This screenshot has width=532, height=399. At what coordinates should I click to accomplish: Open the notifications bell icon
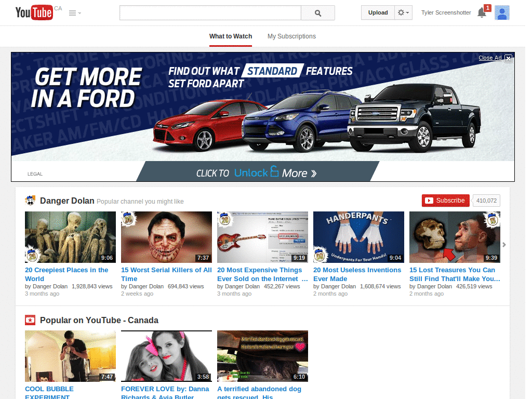pyautogui.click(x=482, y=12)
